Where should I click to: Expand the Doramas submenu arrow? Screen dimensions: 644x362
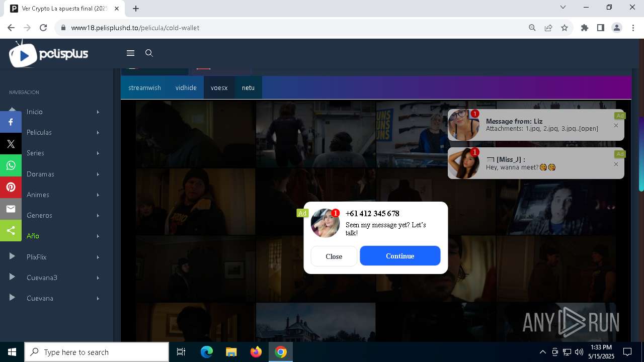[x=98, y=174]
